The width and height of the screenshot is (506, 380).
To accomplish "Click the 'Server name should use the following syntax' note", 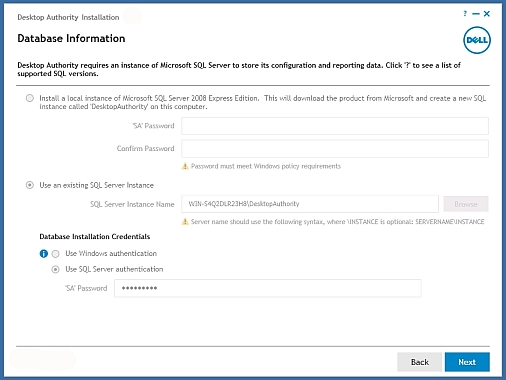I will point(337,222).
